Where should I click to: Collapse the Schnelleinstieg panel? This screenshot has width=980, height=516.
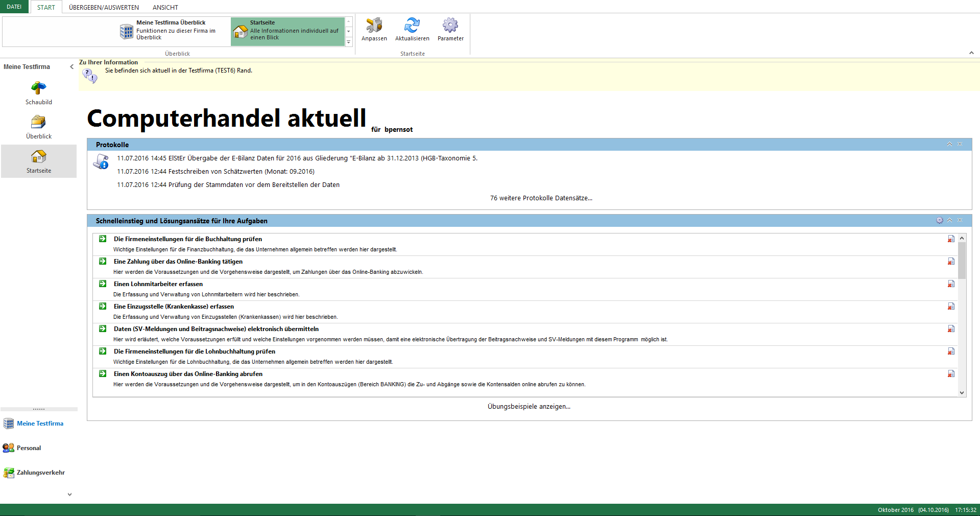coord(949,221)
